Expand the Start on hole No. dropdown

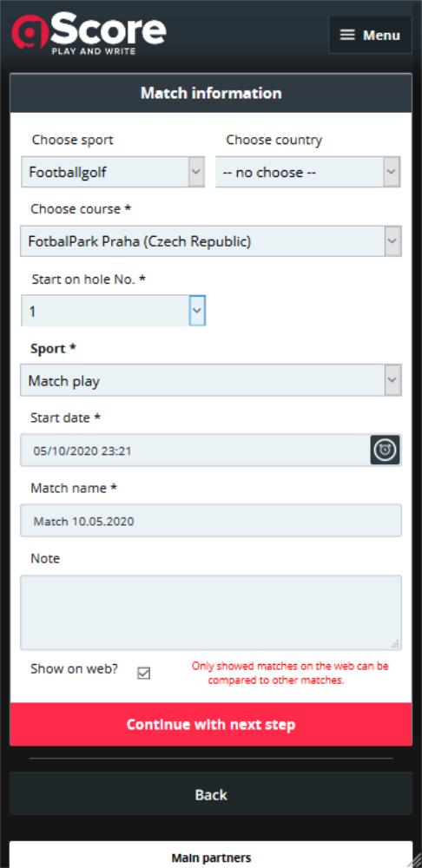pos(114,311)
